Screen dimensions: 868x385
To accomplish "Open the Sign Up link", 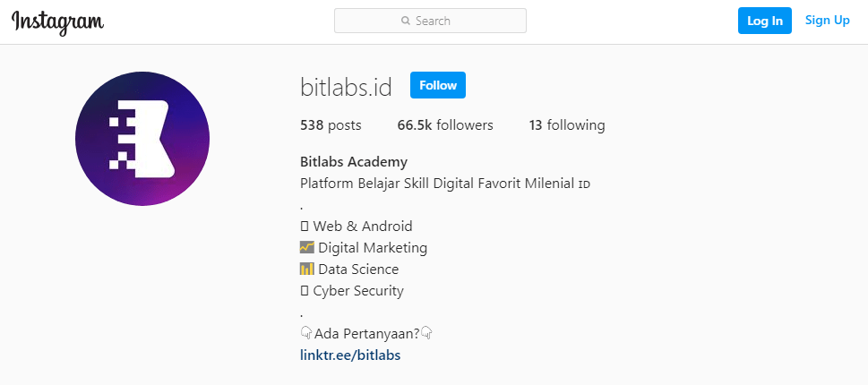I will (827, 21).
